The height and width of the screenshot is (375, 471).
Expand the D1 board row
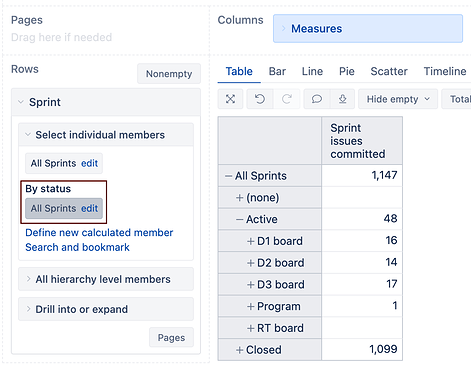tap(251, 241)
